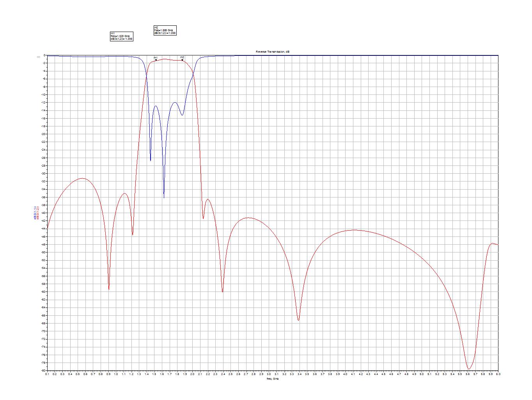Select the plot title "Reverse Transmission, dB"
The height and width of the screenshot is (400, 532).
(273, 52)
